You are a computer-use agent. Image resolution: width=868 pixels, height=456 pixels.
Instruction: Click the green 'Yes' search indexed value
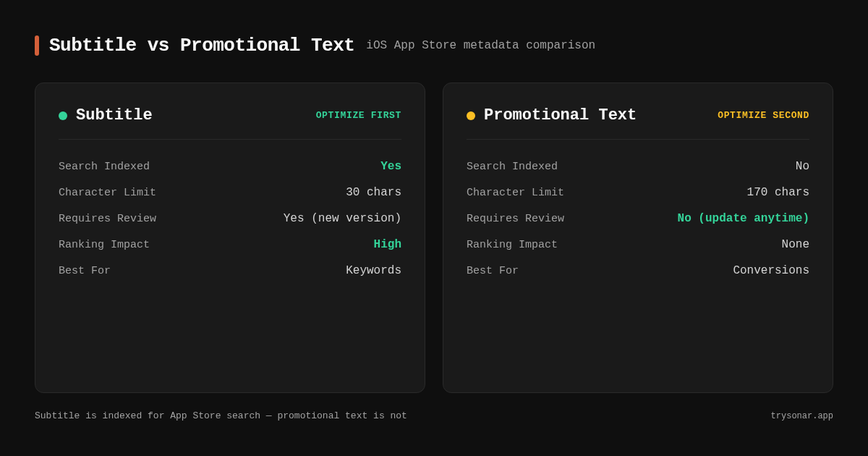click(x=391, y=166)
